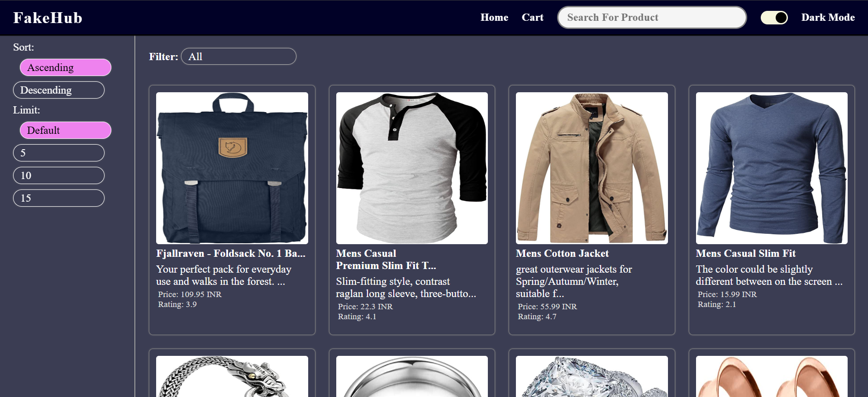Click the Mens Casual Slim Fit title
This screenshot has width=868, height=397.
[x=746, y=253]
